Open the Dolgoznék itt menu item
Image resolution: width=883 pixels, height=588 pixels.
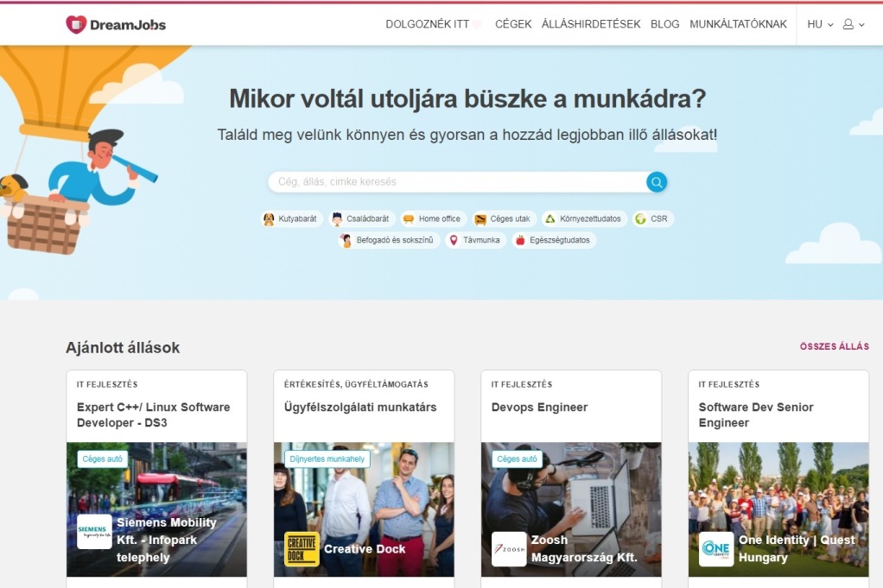point(428,24)
